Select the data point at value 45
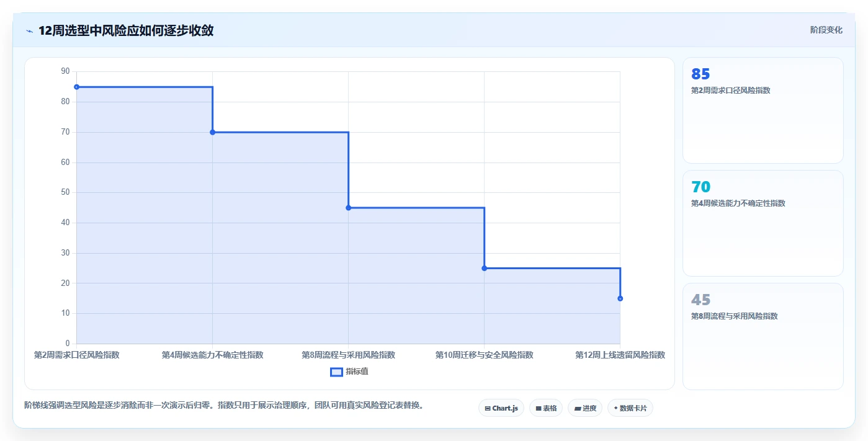The height and width of the screenshot is (441, 868). point(349,208)
